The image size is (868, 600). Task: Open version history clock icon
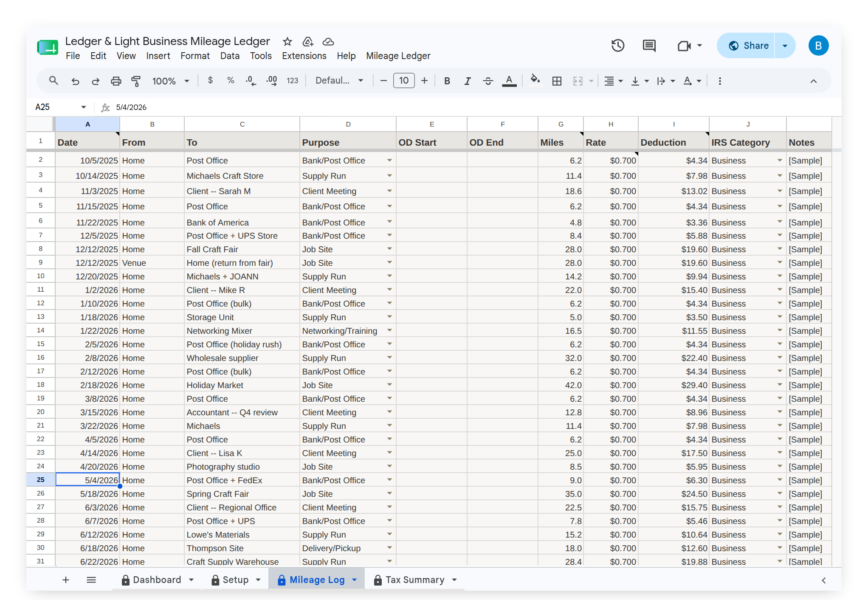click(618, 45)
